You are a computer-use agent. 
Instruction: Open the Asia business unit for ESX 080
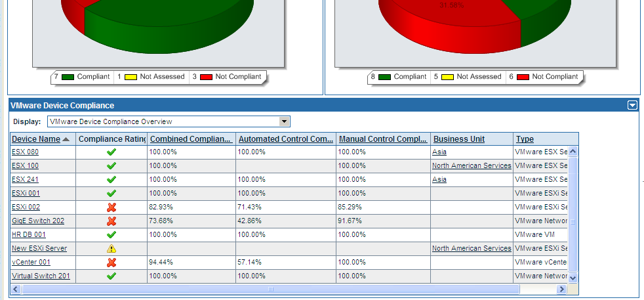tap(439, 152)
